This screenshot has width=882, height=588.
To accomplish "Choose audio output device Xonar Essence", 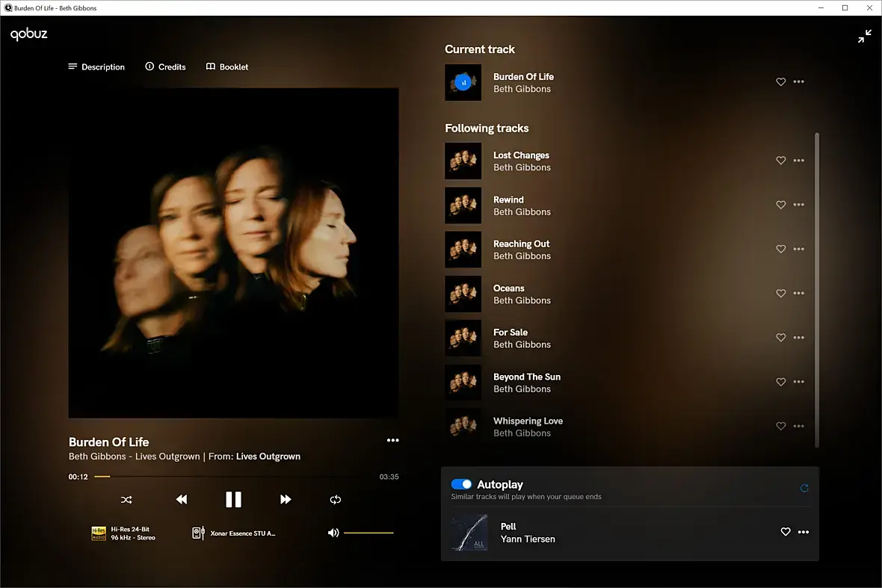I will tap(234, 533).
